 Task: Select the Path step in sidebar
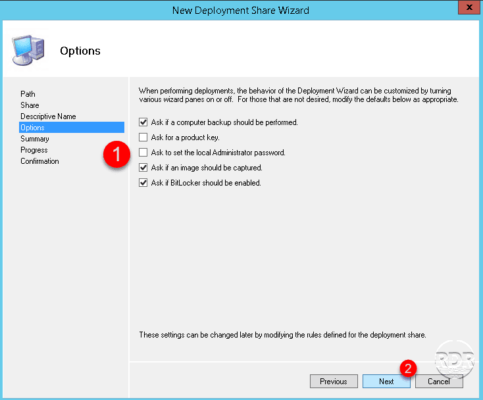pos(28,94)
